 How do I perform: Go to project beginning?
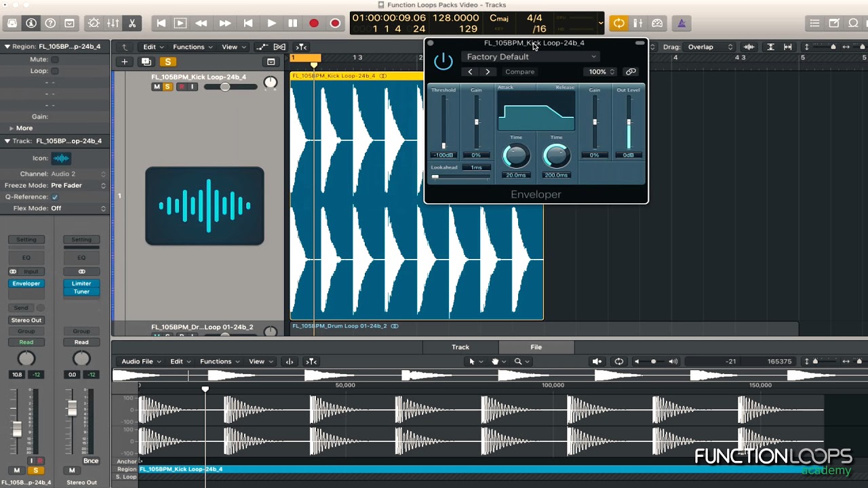(x=161, y=23)
